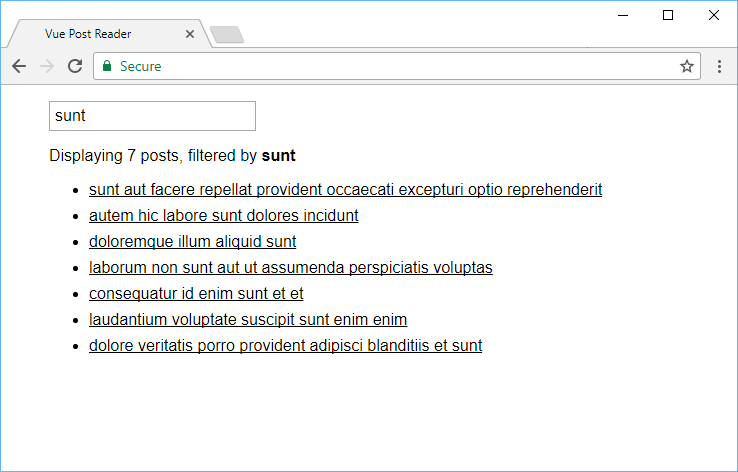Open 'dolore veritatis porro provident adipisci' link
Image resolution: width=738 pixels, height=472 pixels.
tap(286, 345)
